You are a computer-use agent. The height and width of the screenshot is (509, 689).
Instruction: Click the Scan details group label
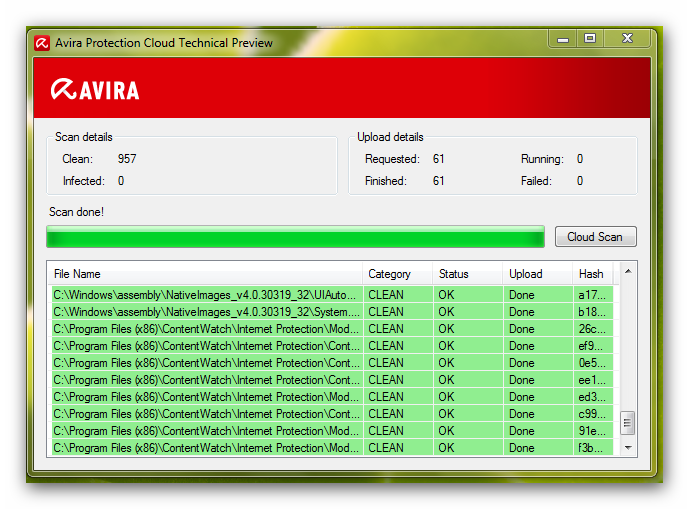point(83,137)
